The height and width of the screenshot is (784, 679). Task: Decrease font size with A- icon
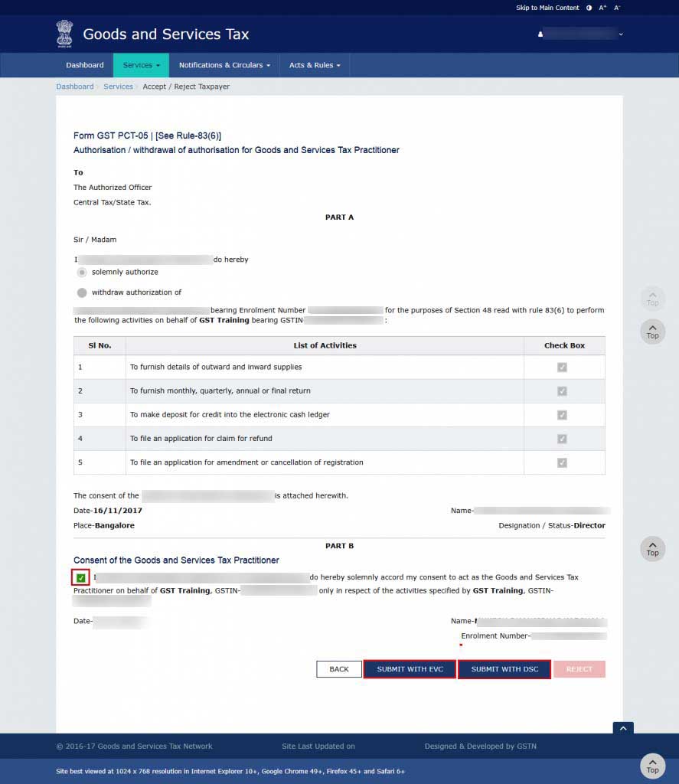tap(617, 8)
